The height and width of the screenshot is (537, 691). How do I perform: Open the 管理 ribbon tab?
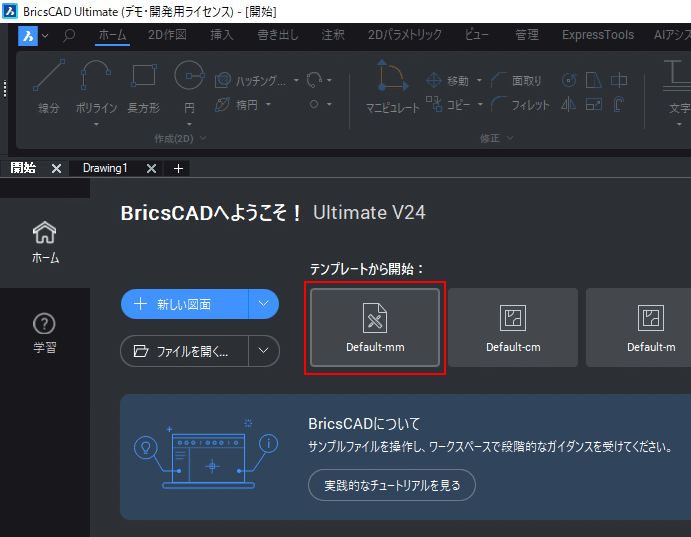click(527, 35)
